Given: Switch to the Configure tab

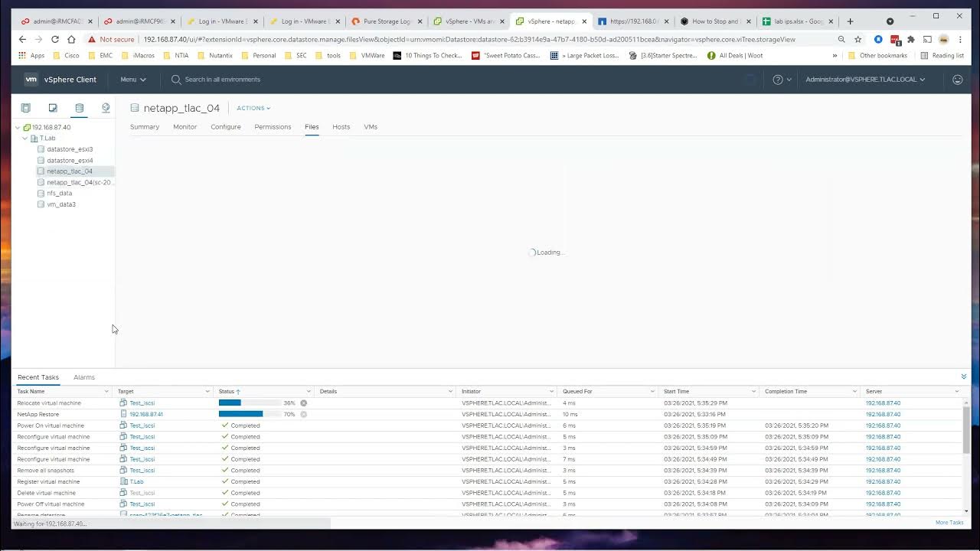Looking at the screenshot, I should point(226,127).
